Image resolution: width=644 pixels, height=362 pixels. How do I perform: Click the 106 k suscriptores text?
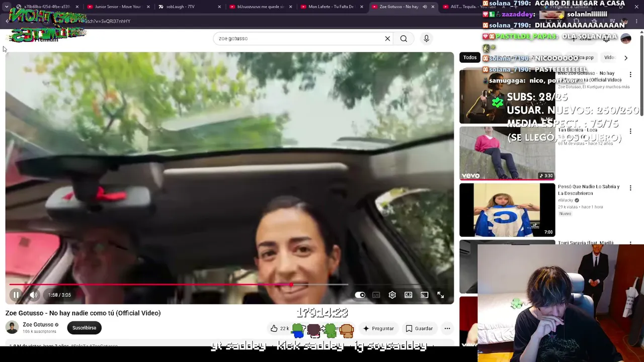click(39, 331)
